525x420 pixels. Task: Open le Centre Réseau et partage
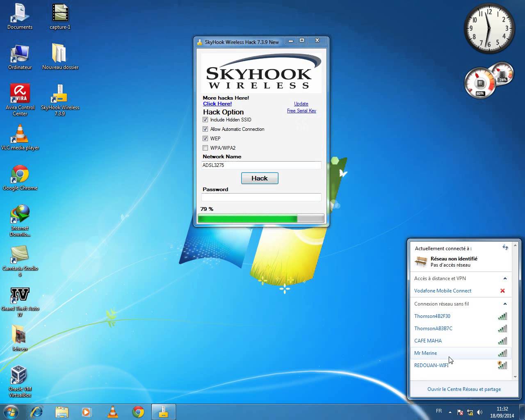(464, 389)
